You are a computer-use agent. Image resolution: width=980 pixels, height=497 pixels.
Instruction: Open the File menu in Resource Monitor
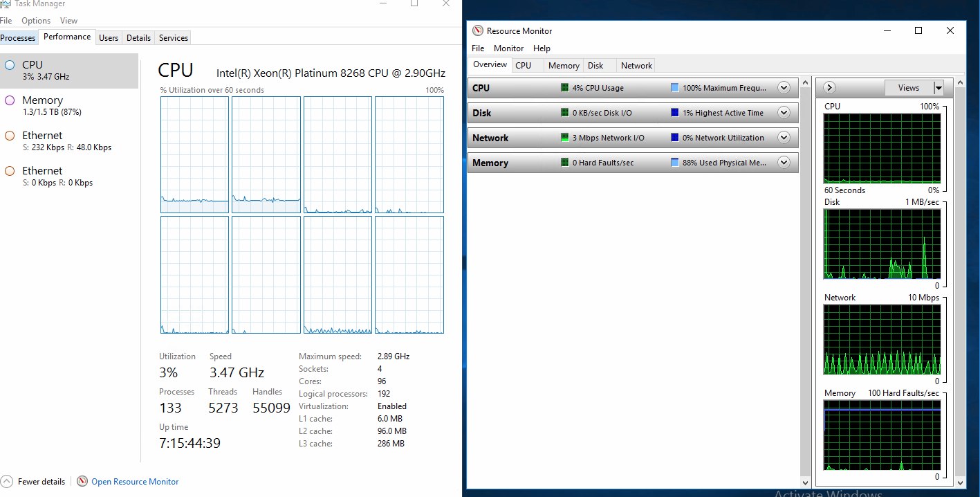[478, 48]
